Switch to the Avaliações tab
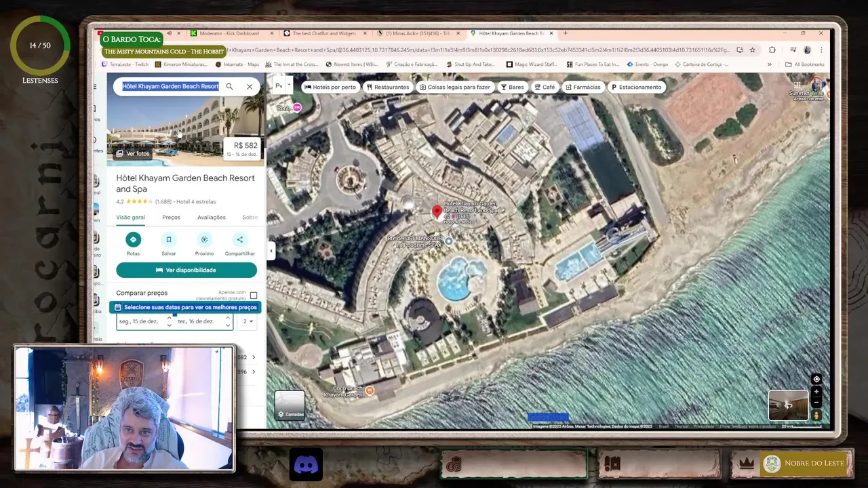868x488 pixels. [212, 218]
